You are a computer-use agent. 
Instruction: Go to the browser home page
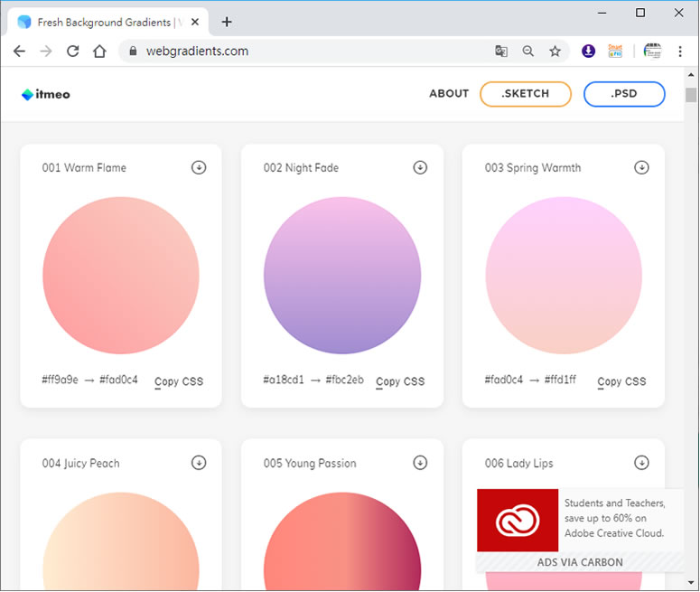100,52
